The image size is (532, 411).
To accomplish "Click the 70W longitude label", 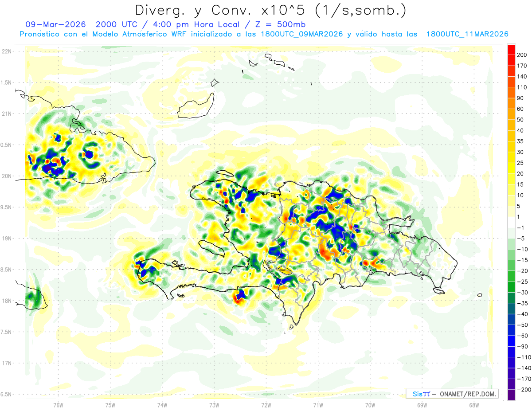I will 370,405.
